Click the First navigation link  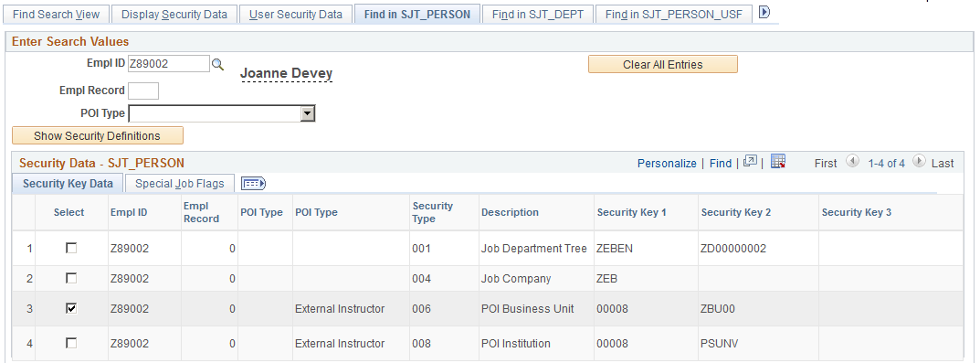(x=826, y=163)
